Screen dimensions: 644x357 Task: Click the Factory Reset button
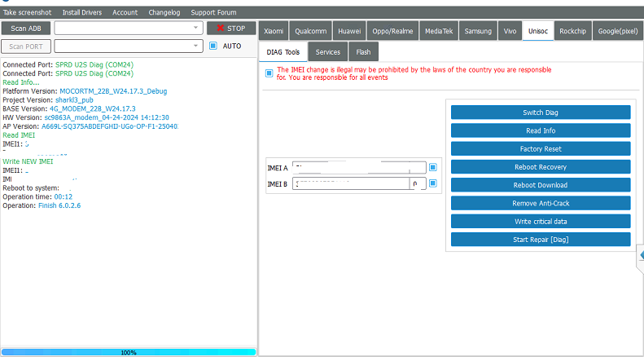pyautogui.click(x=541, y=149)
